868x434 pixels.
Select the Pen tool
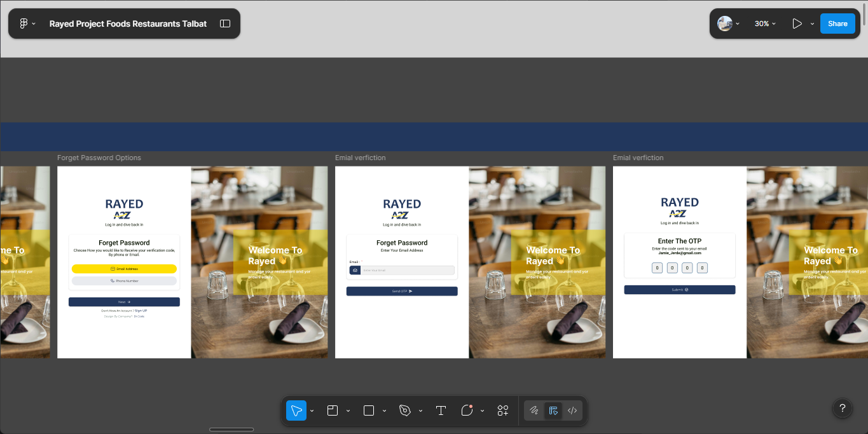[405, 410]
